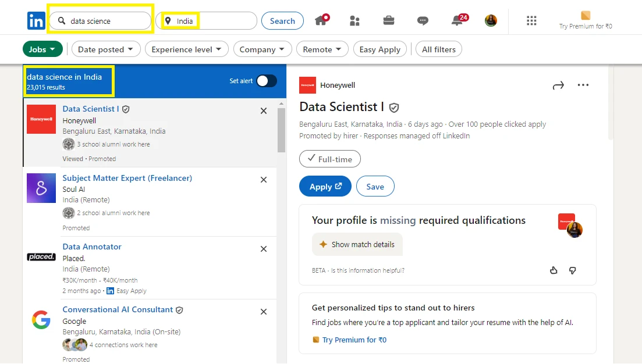Open profile avatar in the top bar
Viewport: 642px width, 364px height.
[x=491, y=20]
